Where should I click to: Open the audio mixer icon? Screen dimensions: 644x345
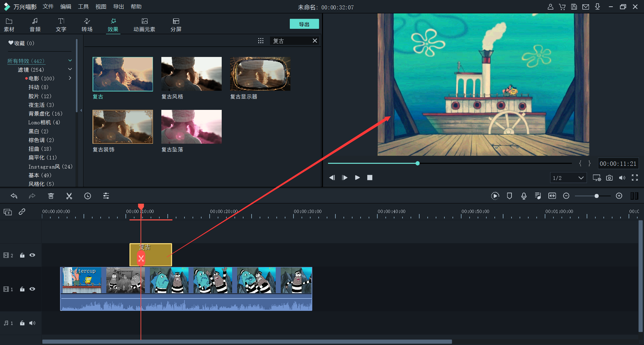[538, 196]
